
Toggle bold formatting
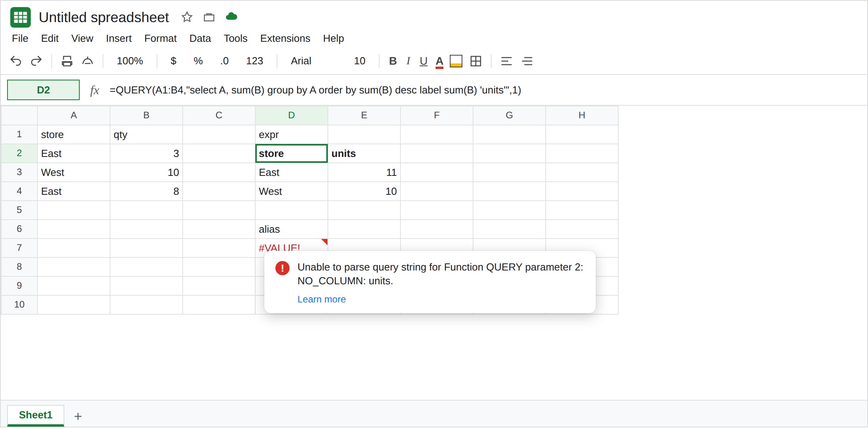point(393,61)
